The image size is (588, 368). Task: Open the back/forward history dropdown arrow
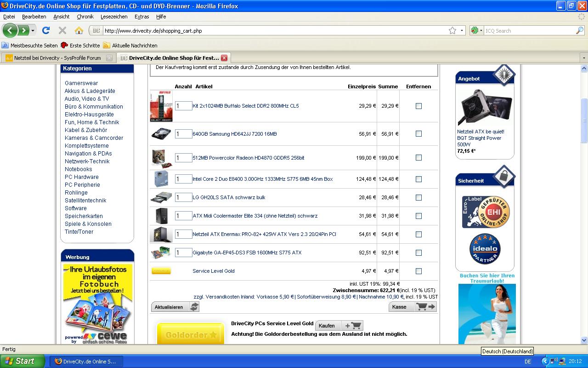click(x=33, y=31)
